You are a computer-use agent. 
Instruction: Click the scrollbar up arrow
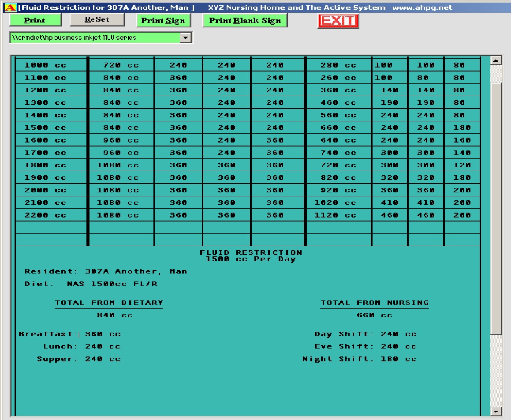pyautogui.click(x=496, y=60)
